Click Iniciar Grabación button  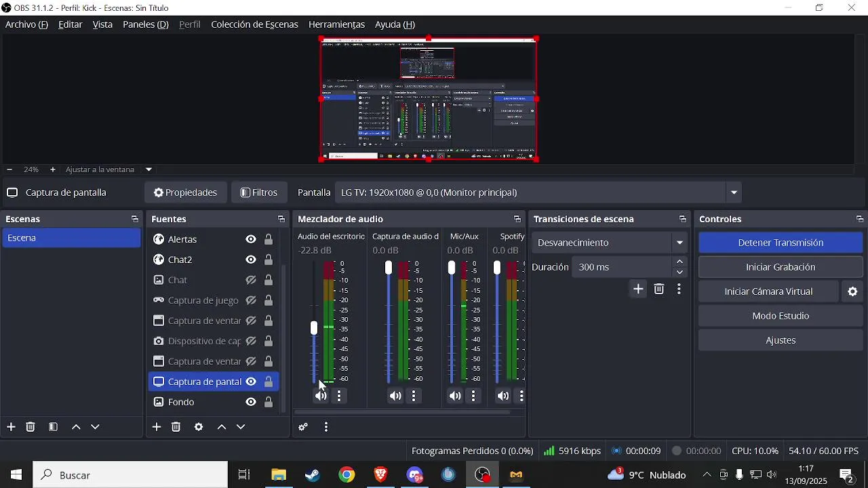781,267
